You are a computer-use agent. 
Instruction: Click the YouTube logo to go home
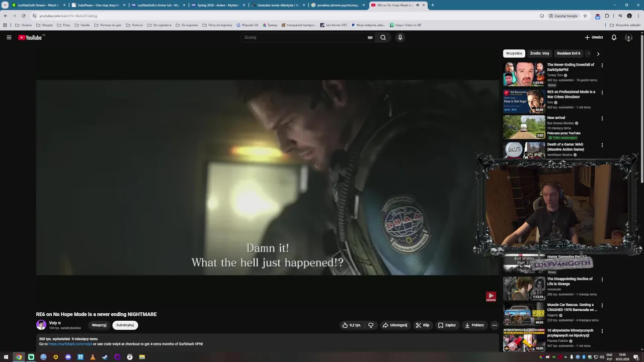[x=31, y=37]
